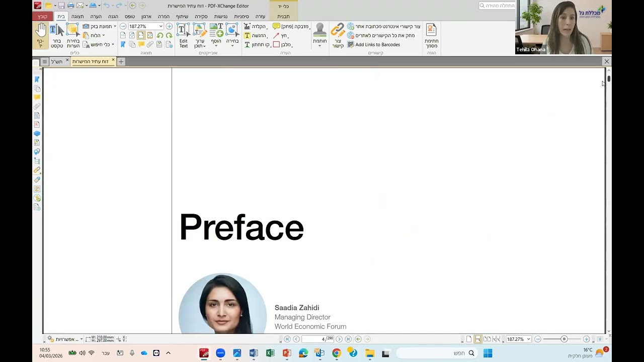
Task: Open a new document tab with plus button
Action: [121, 61]
